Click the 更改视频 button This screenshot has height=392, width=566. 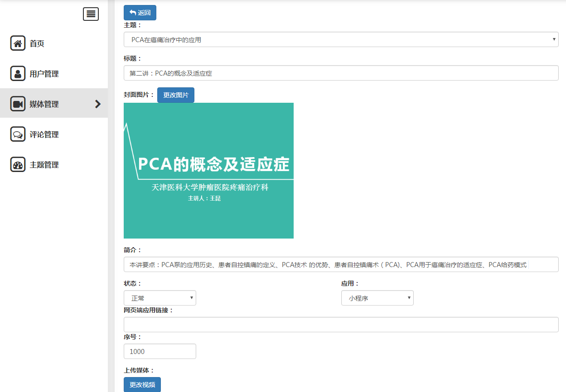pos(142,384)
